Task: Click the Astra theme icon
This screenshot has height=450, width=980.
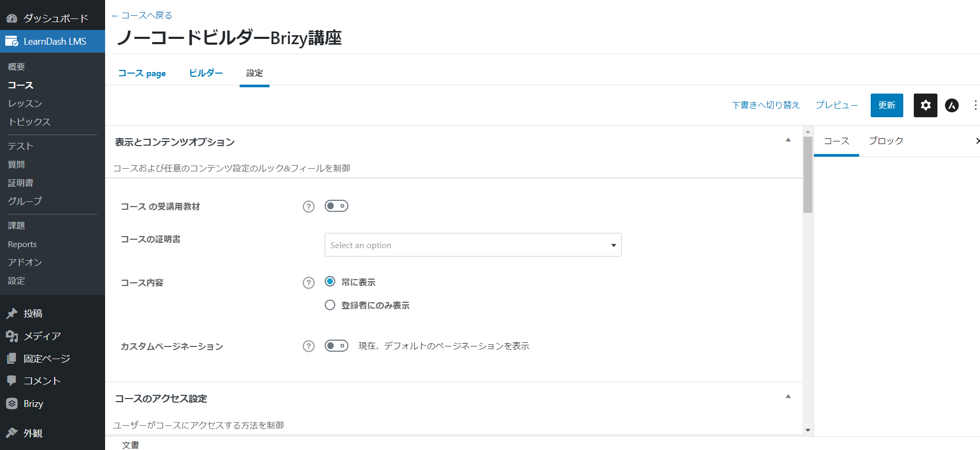Action: [x=952, y=105]
